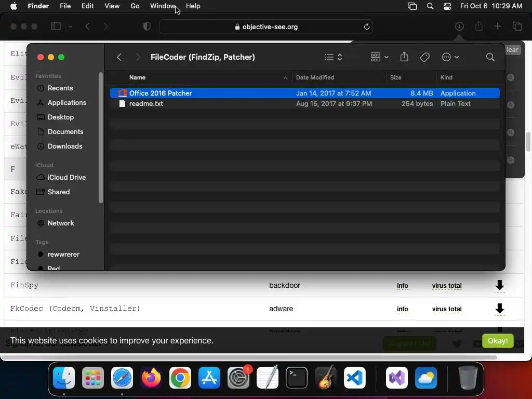The height and width of the screenshot is (399, 532).
Task: Click Safari horizontal scrollbar
Action: click(x=250, y=357)
